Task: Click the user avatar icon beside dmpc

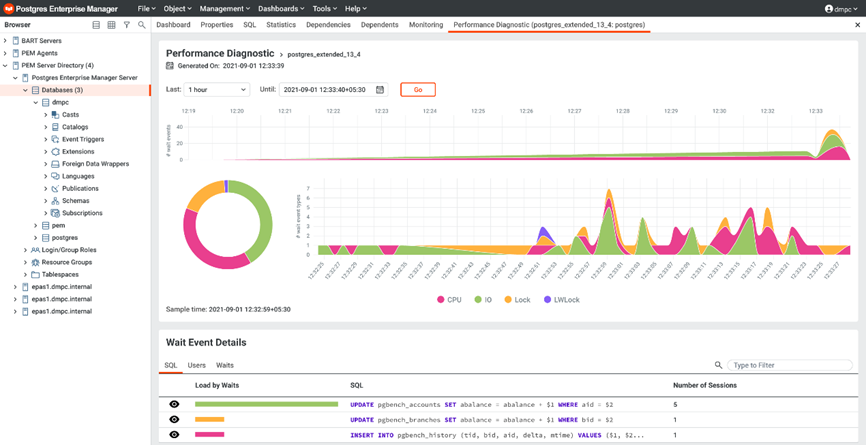Action: tap(828, 9)
